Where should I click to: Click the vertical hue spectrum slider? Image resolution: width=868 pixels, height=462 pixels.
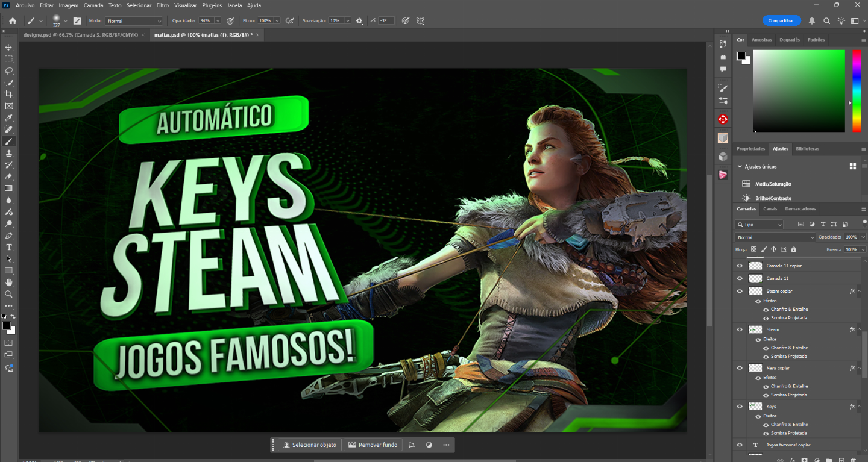(857, 91)
